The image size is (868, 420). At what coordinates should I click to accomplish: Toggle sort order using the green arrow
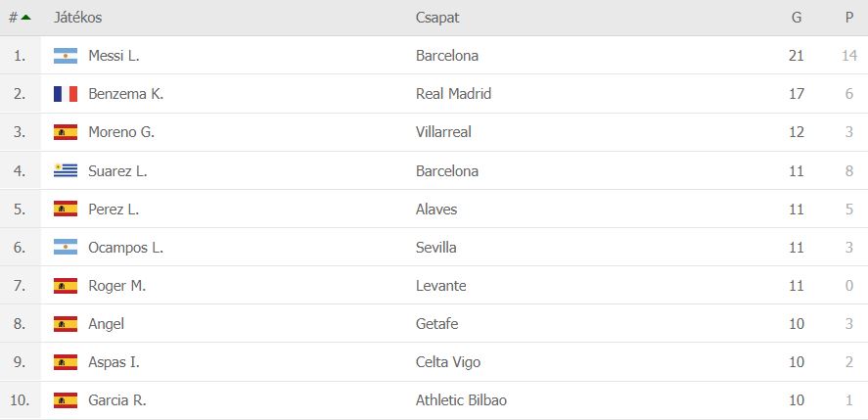26,18
